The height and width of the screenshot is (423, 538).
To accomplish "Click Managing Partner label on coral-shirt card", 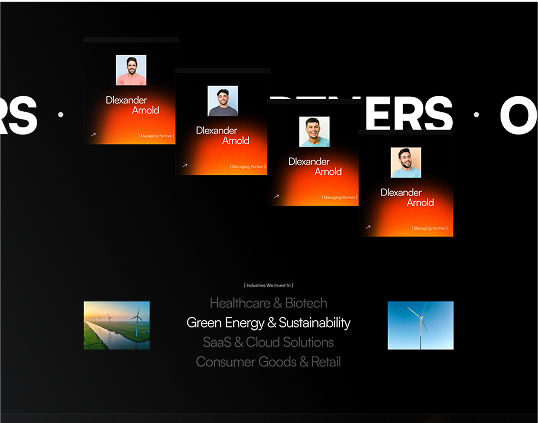I will click(x=156, y=136).
